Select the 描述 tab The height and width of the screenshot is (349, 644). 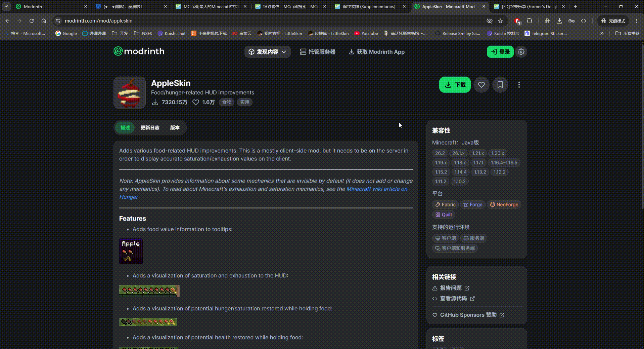click(x=125, y=127)
